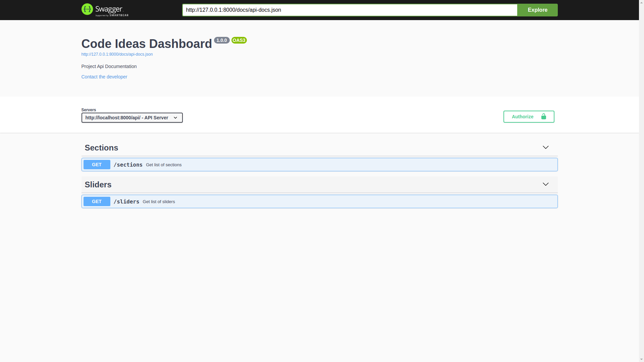Expand the /sections endpoint path
This screenshot has height=362, width=644.
[128, 165]
